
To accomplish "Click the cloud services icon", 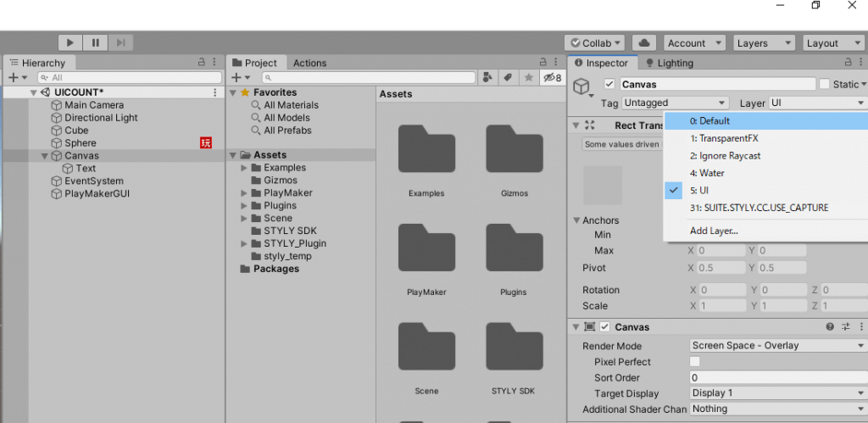I will point(643,43).
